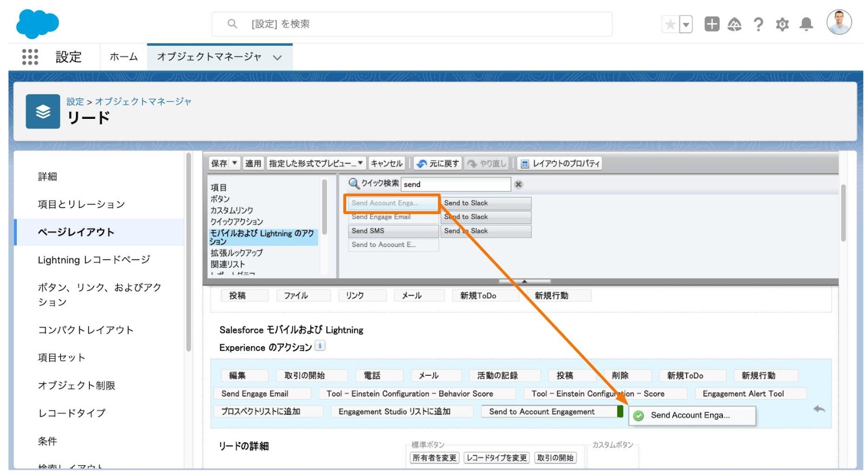Select Send SMS palette item
The width and height of the screenshot is (868, 475).
pyautogui.click(x=393, y=231)
